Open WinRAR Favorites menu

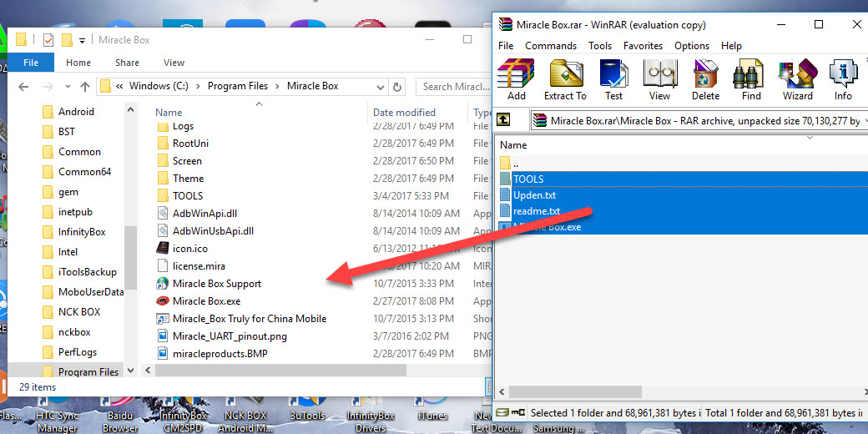point(643,46)
